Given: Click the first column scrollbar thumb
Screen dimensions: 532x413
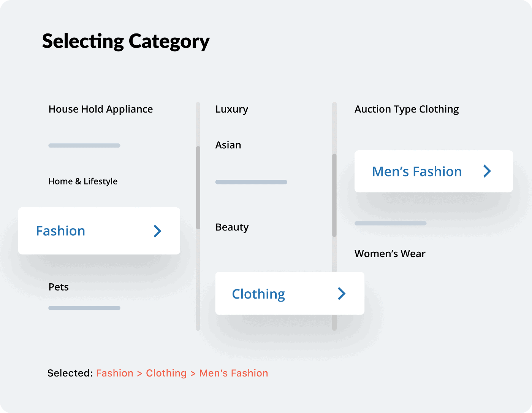Looking at the screenshot, I should pyautogui.click(x=198, y=187).
